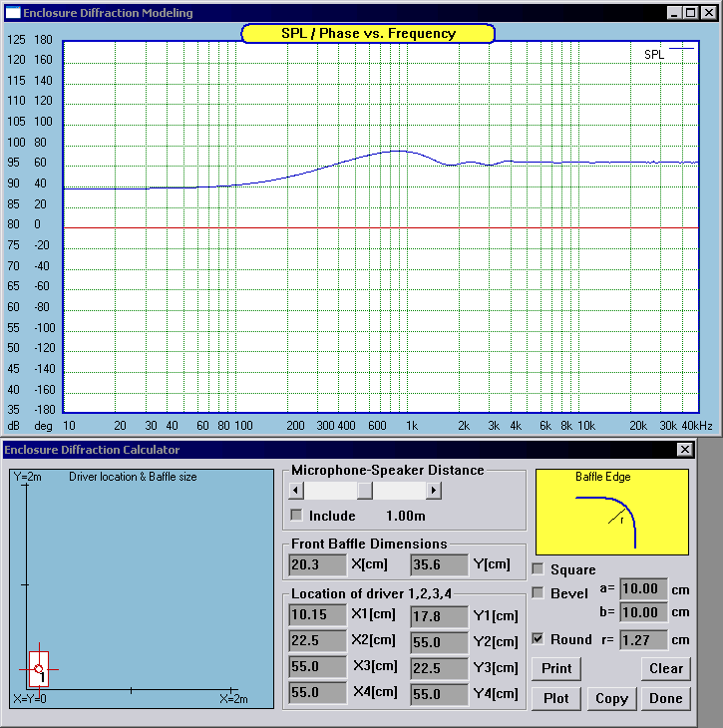Click the Clear button
The width and height of the screenshot is (723, 728).
coord(666,668)
